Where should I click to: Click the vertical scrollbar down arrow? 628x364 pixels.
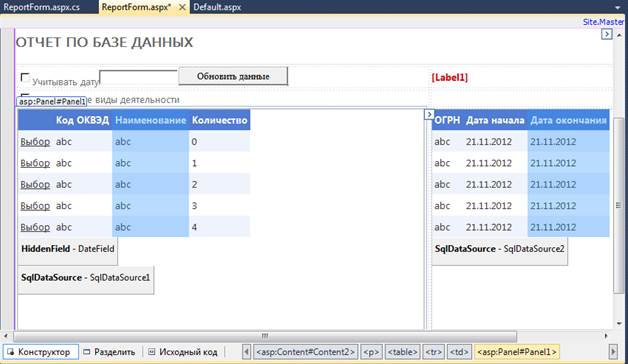(x=620, y=323)
